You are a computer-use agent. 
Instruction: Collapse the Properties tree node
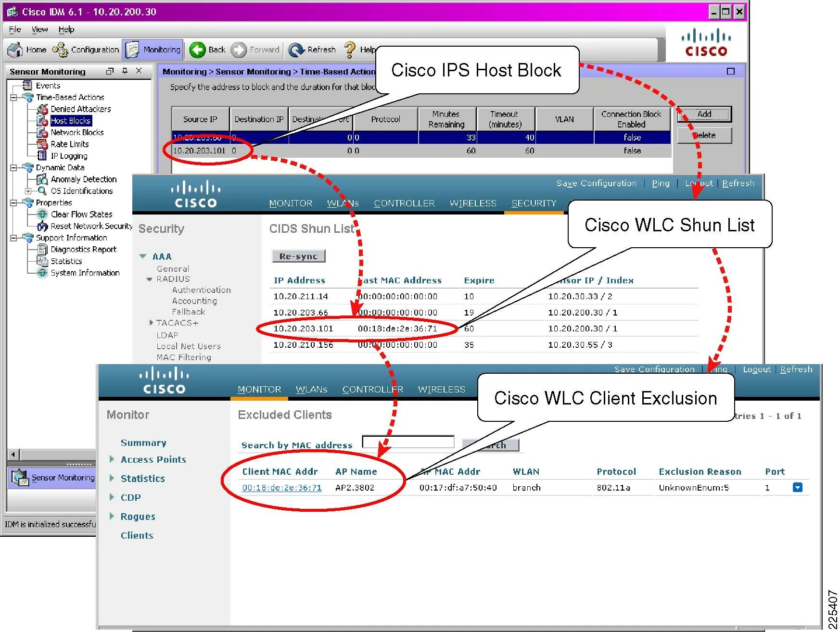coord(13,202)
